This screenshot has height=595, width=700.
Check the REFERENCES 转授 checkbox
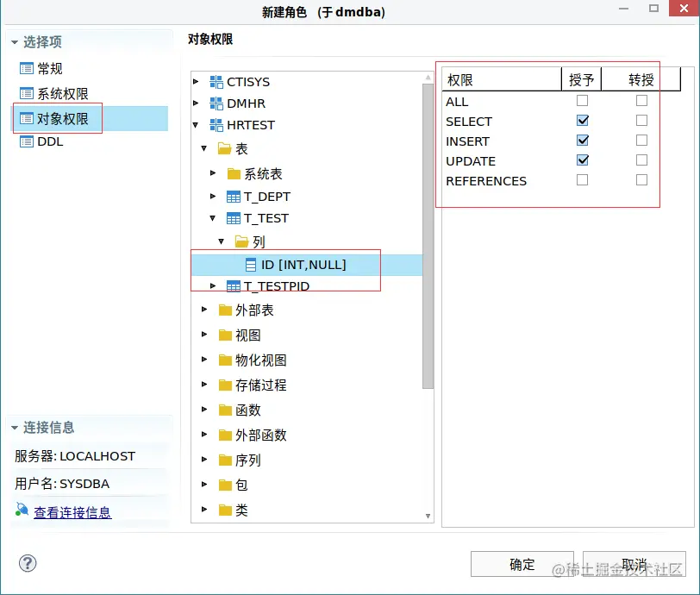(x=640, y=181)
